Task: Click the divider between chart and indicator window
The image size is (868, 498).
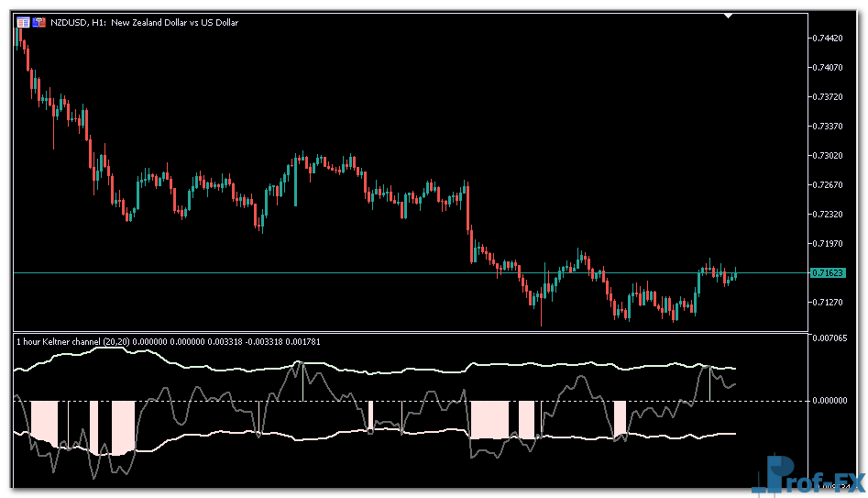Action: [x=403, y=332]
